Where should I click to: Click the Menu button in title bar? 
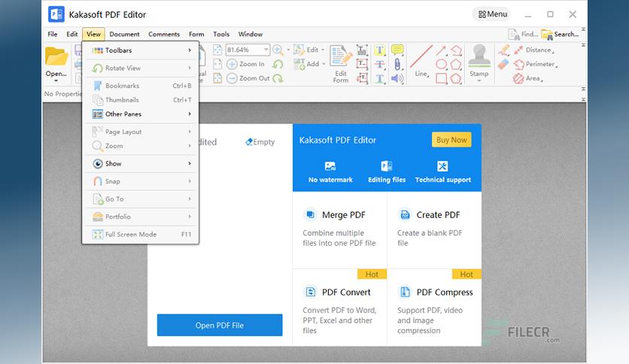click(x=493, y=14)
